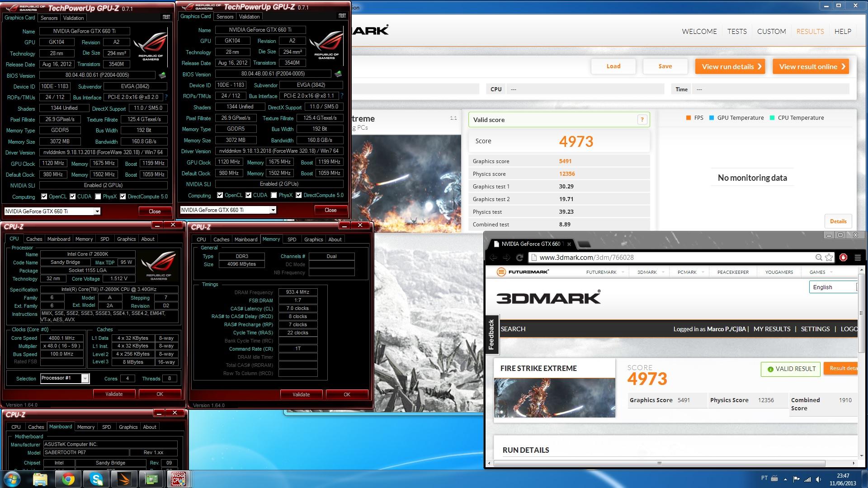This screenshot has height=488, width=868.
Task: Open MY RESULTS link on 3dmark.com
Action: 772,329
